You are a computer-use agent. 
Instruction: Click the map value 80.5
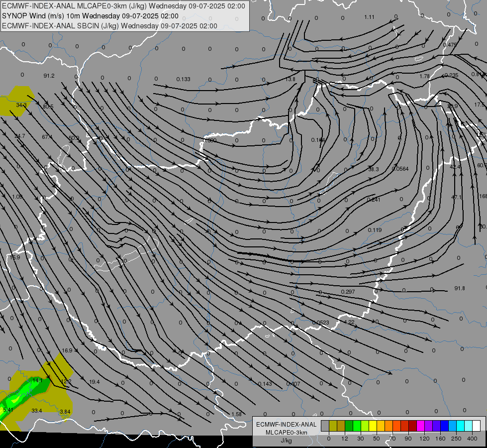click(48, 107)
